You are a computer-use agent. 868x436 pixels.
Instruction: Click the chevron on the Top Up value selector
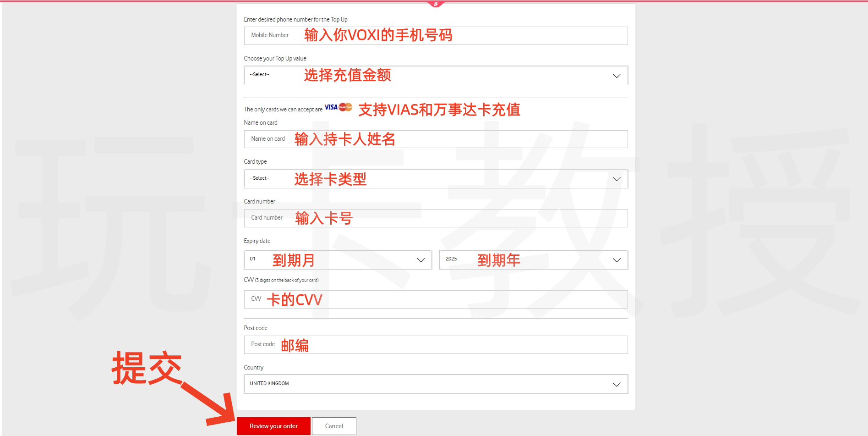coord(616,76)
